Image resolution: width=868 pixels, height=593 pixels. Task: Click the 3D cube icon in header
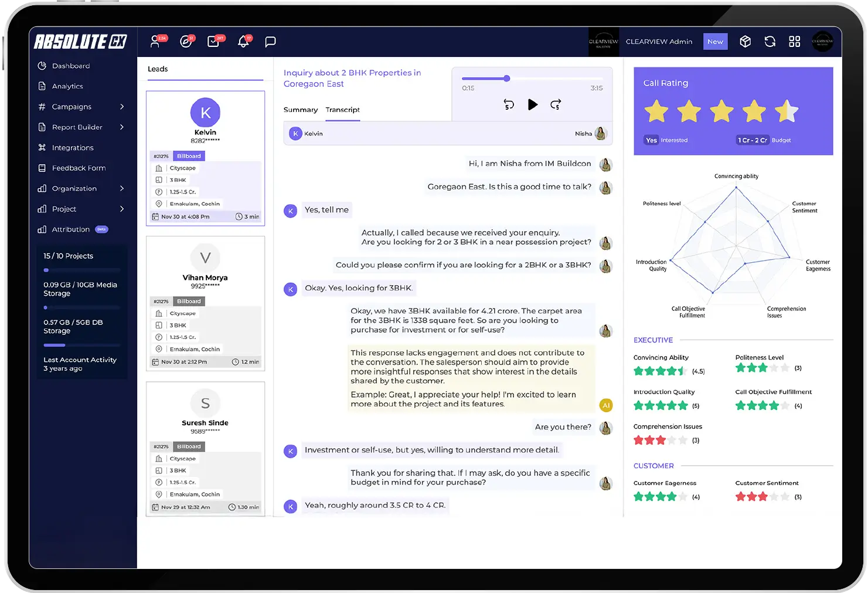coord(745,42)
